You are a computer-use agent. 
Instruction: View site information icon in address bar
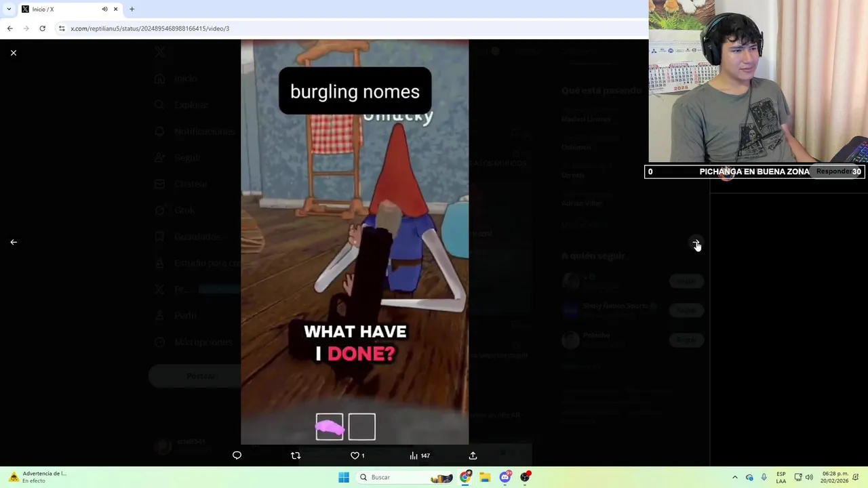coord(62,28)
